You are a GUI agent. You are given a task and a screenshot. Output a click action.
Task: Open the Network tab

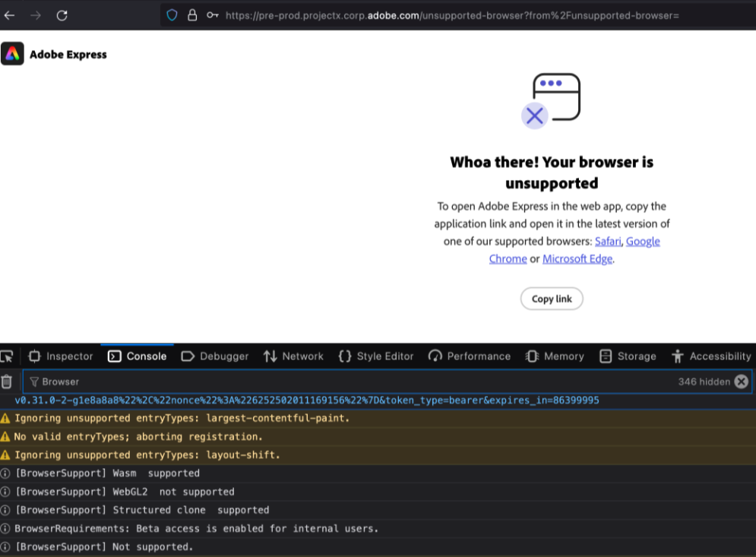(x=293, y=356)
